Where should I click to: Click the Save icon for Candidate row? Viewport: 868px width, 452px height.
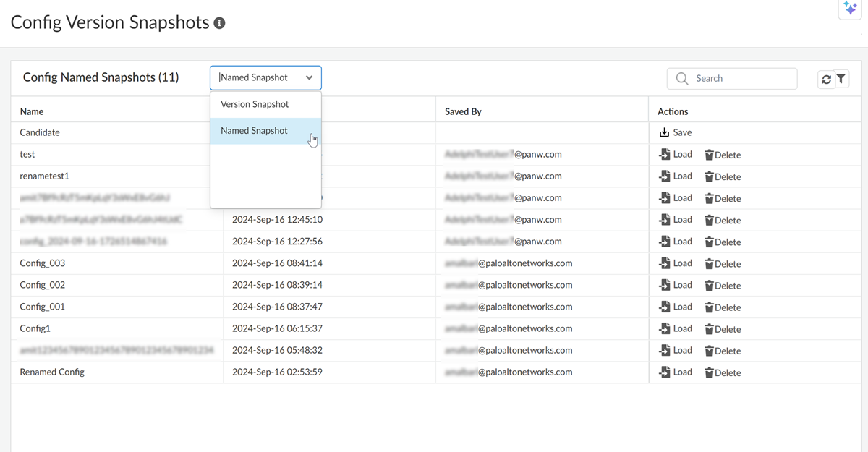pos(664,132)
